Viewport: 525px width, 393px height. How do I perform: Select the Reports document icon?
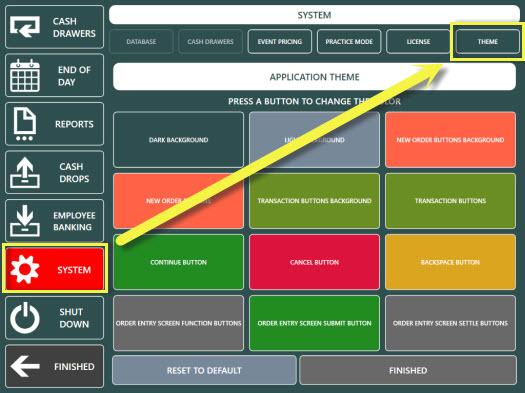[x=24, y=124]
